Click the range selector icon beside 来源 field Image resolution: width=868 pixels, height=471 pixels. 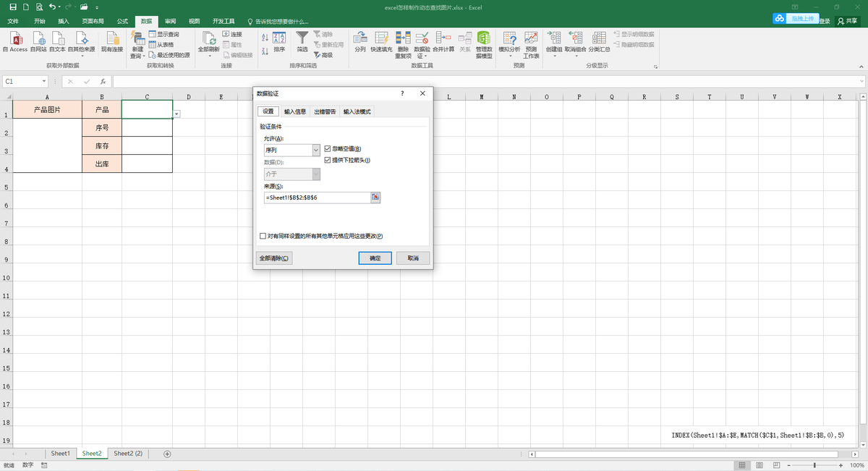[375, 197]
